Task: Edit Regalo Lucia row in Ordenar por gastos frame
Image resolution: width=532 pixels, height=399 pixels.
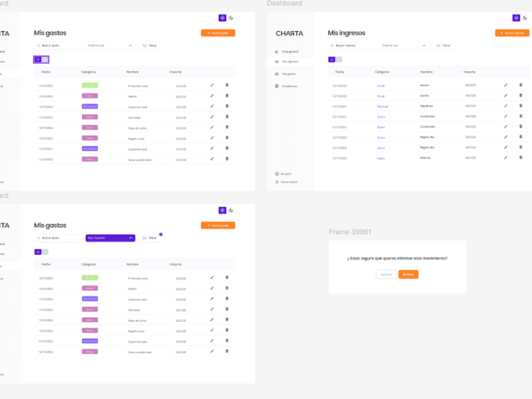Action: 212,138
